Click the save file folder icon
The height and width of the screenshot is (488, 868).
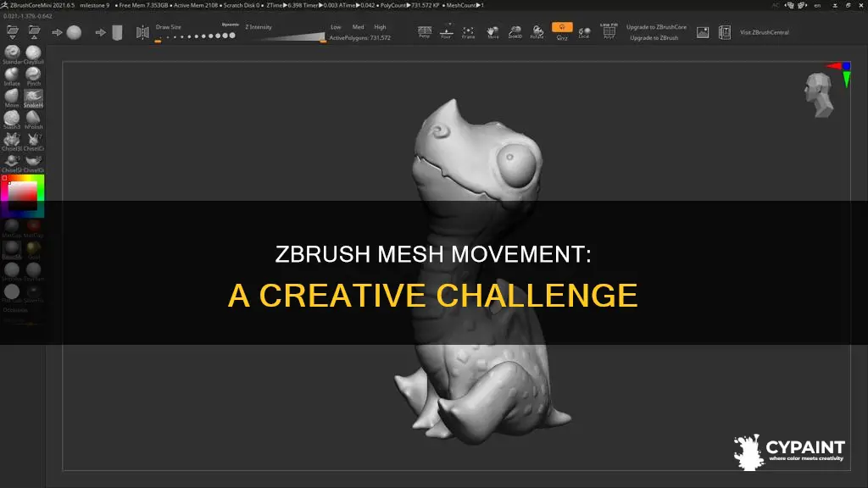point(34,32)
